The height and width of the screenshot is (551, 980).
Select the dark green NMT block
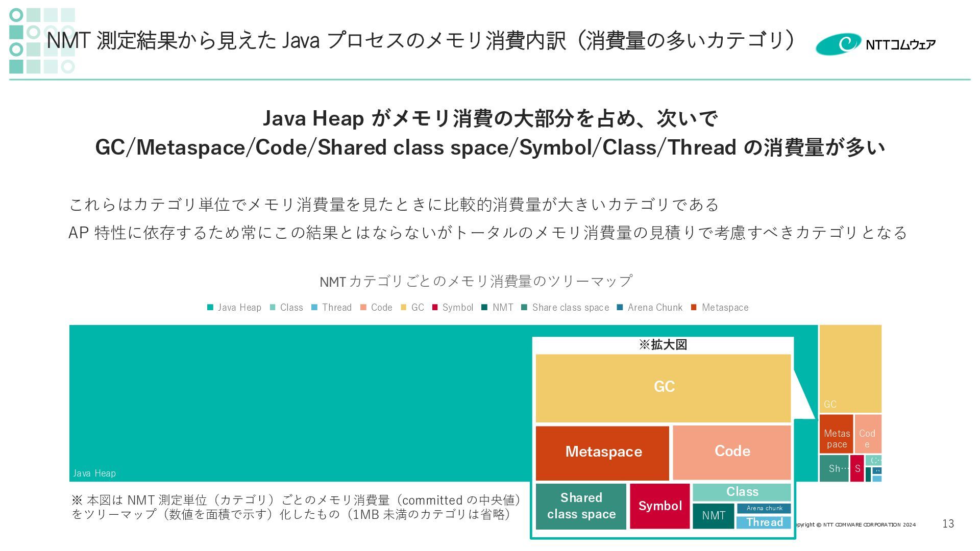point(713,516)
